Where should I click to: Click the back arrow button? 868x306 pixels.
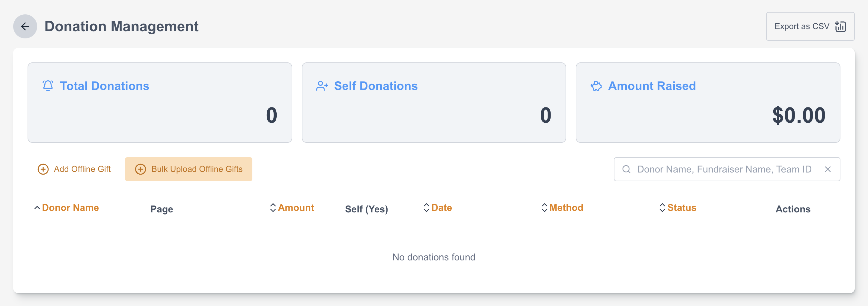tap(25, 26)
